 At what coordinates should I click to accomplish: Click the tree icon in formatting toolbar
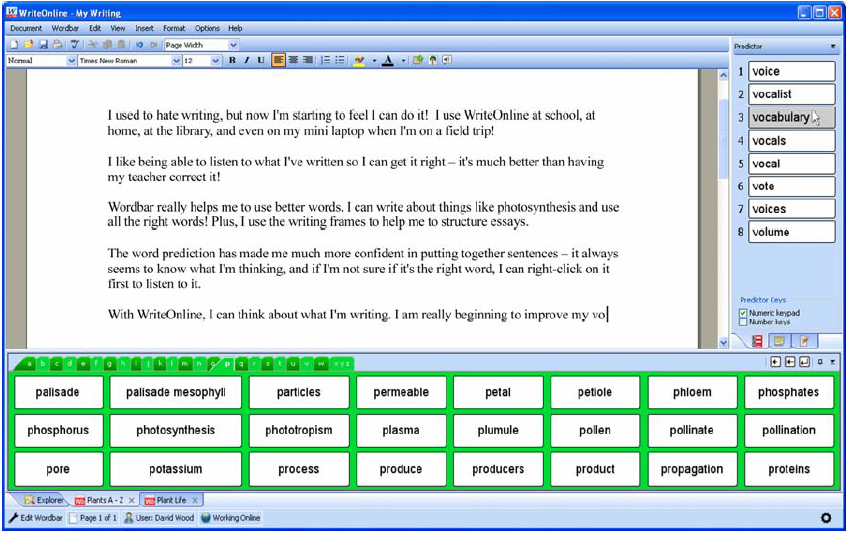(x=433, y=60)
